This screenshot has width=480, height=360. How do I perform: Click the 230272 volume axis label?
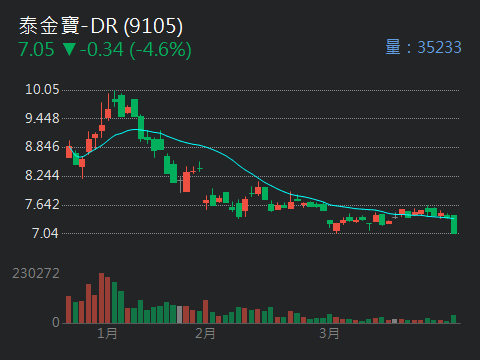(x=36, y=274)
